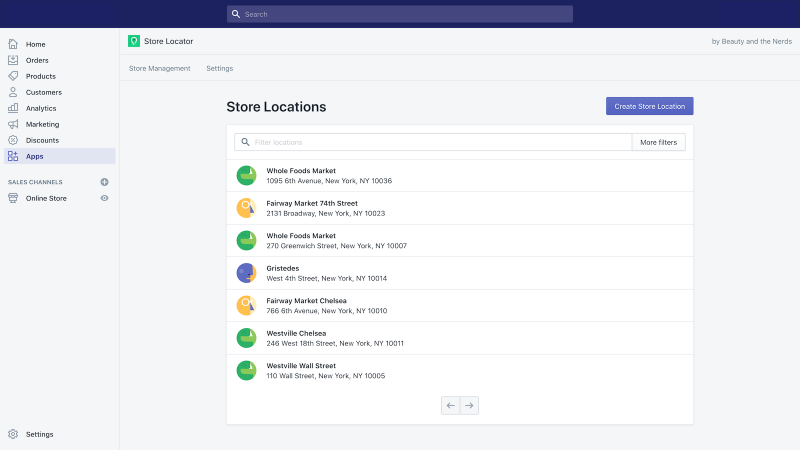Switch to Store Management tab
Viewport: 800px width, 450px height.
point(160,68)
